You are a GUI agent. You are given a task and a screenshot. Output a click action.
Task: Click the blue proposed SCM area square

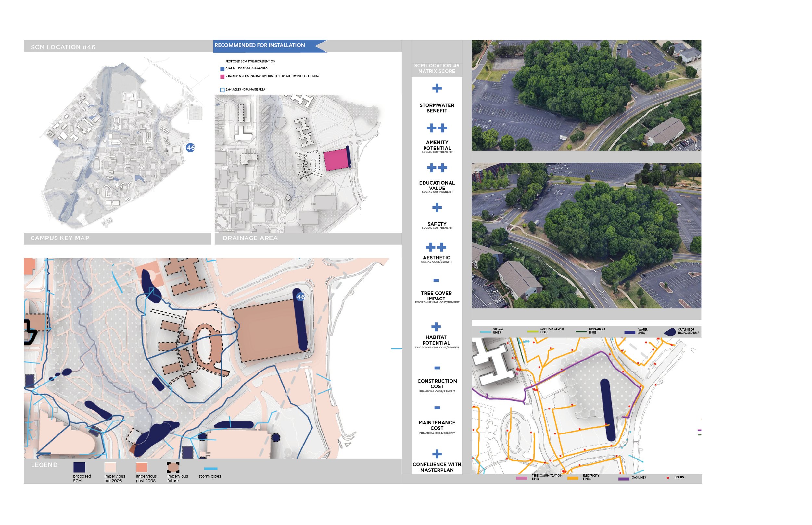[222, 68]
